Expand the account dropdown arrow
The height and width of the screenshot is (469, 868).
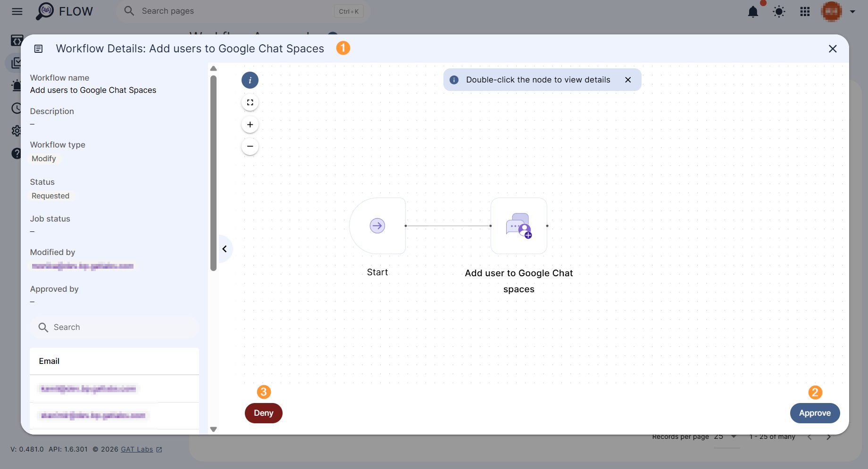tap(852, 12)
